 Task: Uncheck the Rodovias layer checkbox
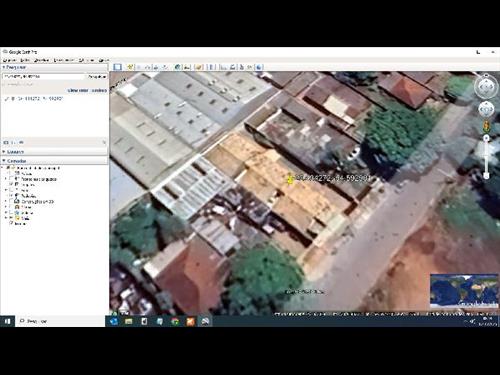point(11,196)
